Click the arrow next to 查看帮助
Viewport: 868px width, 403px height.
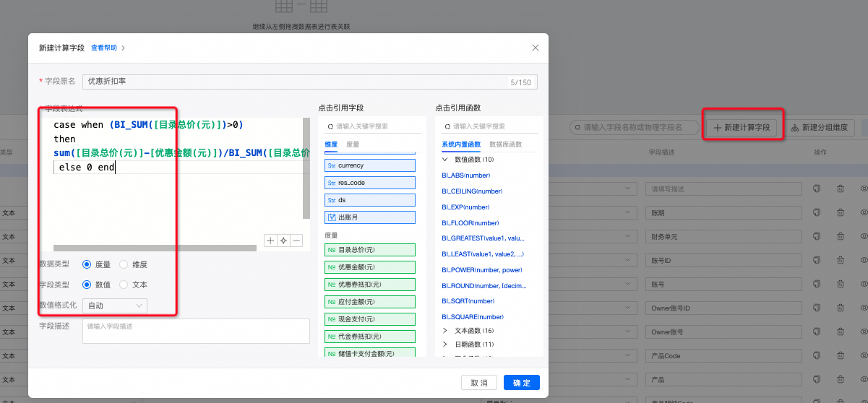124,48
